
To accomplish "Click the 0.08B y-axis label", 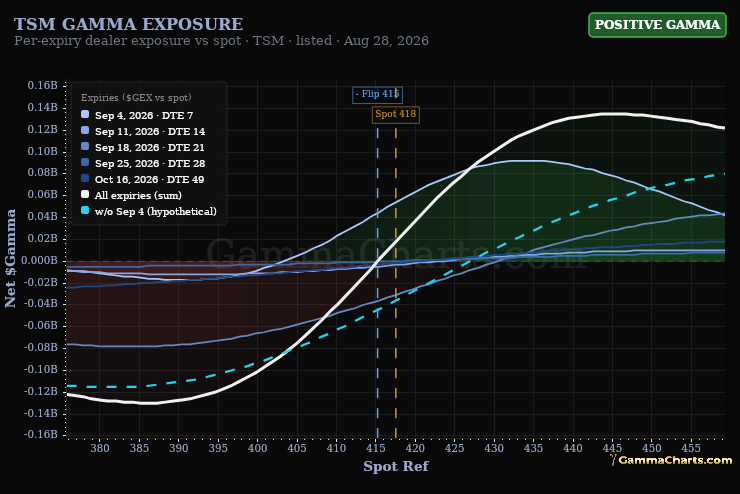I will tap(42, 172).
